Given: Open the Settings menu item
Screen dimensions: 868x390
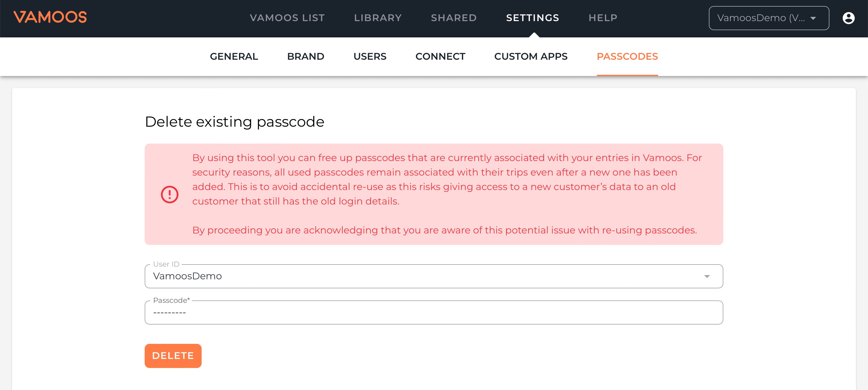Looking at the screenshot, I should [x=532, y=18].
